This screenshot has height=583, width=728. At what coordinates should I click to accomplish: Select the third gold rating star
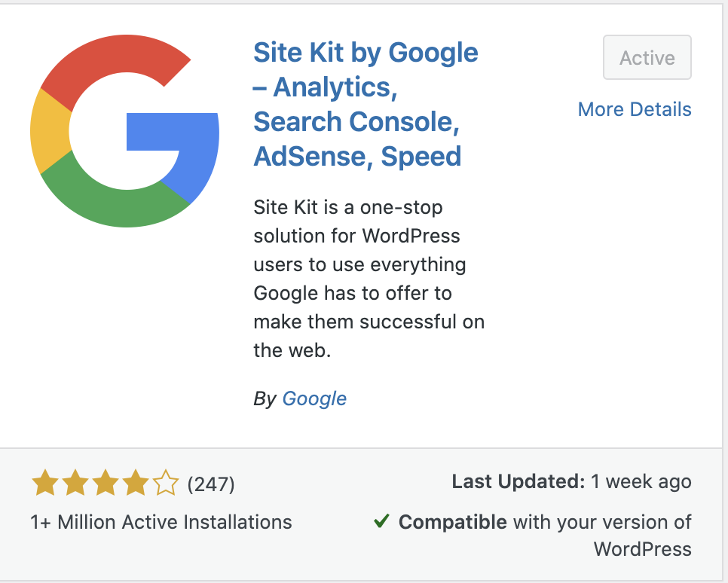[x=106, y=483]
